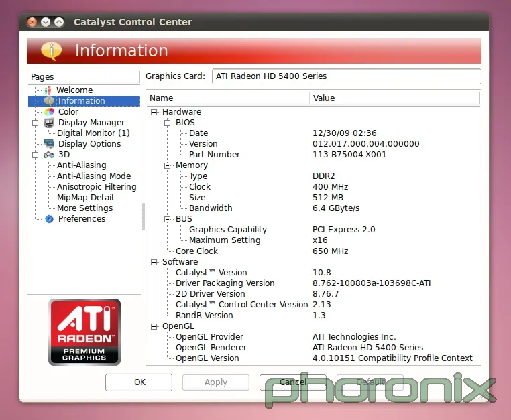Click the Display Manager monitor icon
Viewport: 511px width, 420px height.
point(49,123)
